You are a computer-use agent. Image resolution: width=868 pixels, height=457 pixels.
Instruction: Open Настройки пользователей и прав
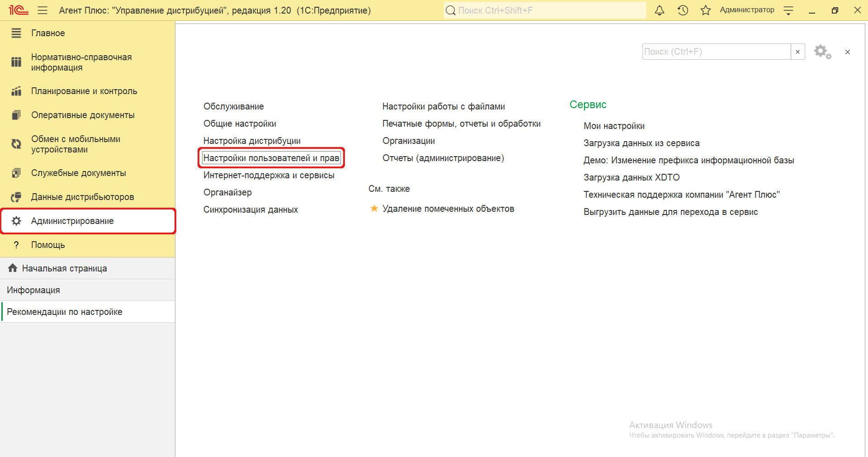(271, 158)
